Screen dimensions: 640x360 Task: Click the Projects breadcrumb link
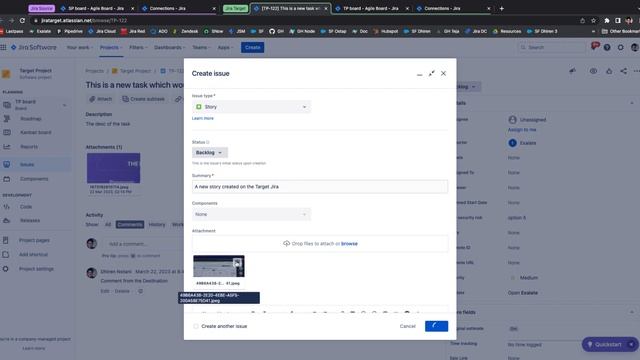tap(95, 71)
